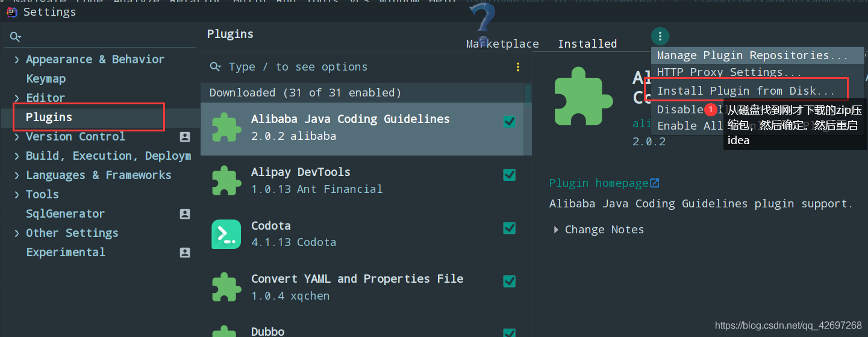This screenshot has height=337, width=868.
Task: Click the IntelliJ logo in Settings title bar
Action: (x=12, y=12)
